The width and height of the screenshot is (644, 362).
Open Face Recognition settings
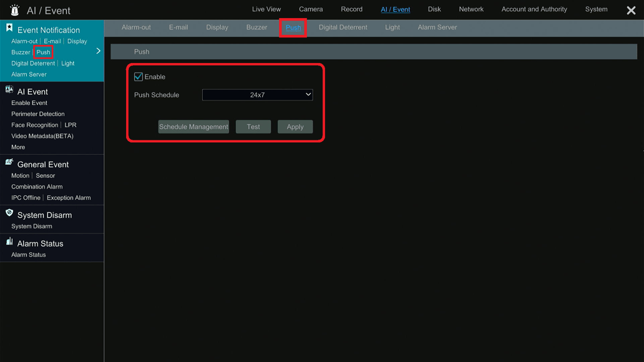coord(34,125)
